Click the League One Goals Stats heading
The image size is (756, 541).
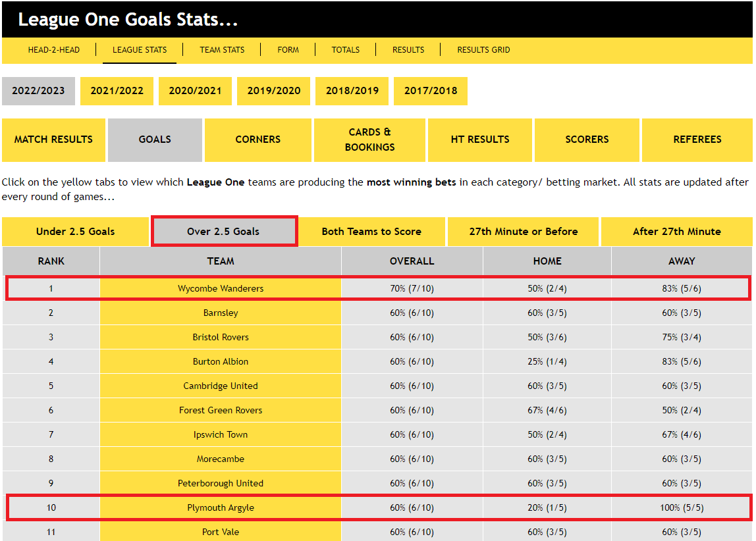tap(128, 19)
